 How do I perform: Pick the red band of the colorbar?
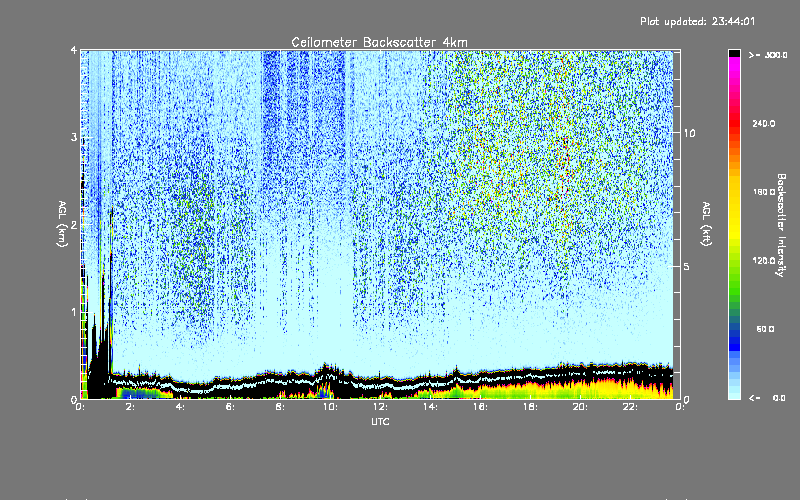click(x=734, y=122)
